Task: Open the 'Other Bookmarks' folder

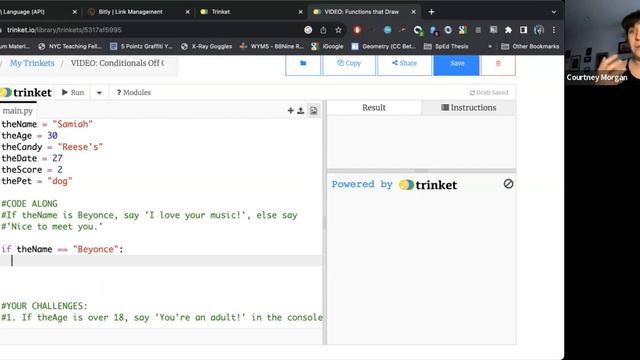Action: click(530, 47)
